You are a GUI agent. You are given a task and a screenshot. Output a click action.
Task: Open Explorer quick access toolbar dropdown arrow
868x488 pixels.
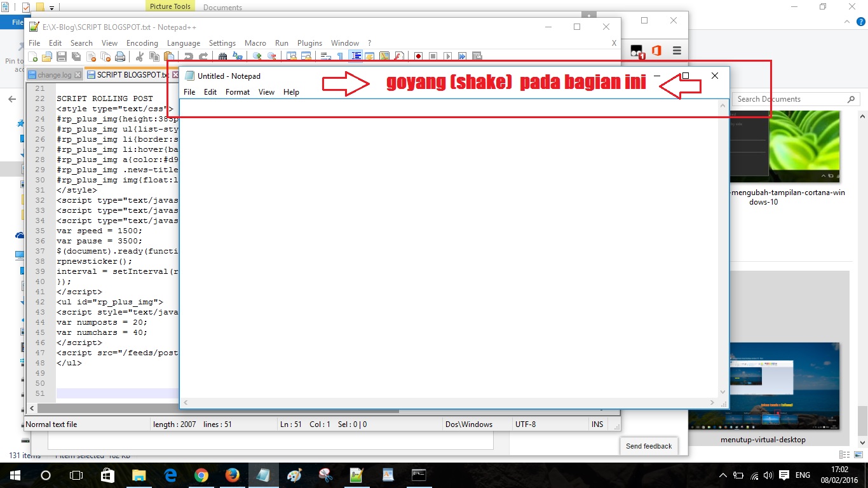51,8
